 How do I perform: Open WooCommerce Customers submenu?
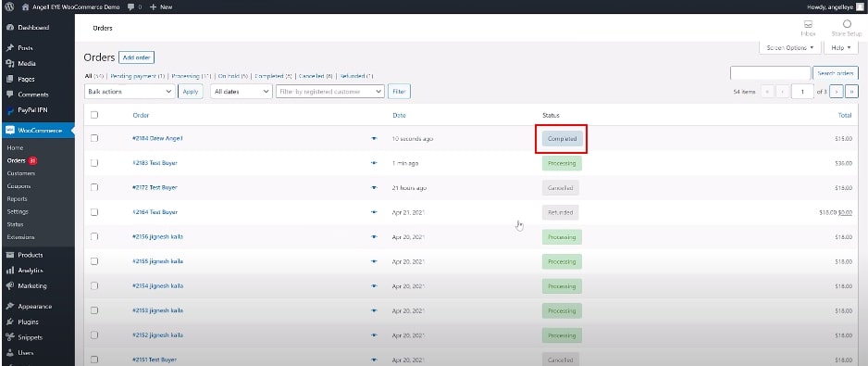point(21,173)
